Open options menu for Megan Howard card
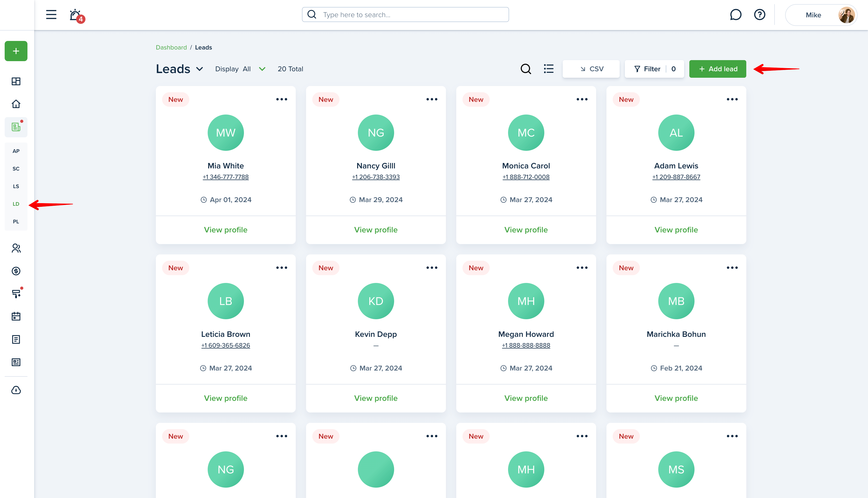The image size is (868, 498). pyautogui.click(x=582, y=267)
